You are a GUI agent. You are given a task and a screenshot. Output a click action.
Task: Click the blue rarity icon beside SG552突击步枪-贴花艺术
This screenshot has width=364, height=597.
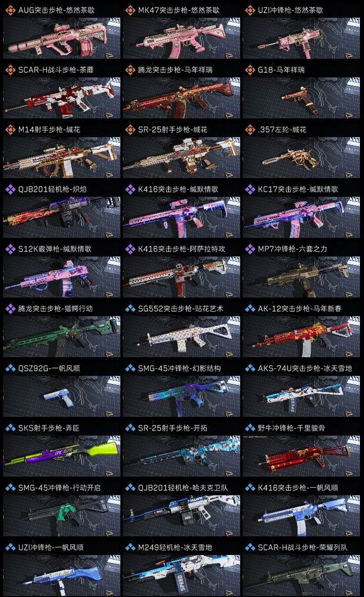(x=130, y=309)
